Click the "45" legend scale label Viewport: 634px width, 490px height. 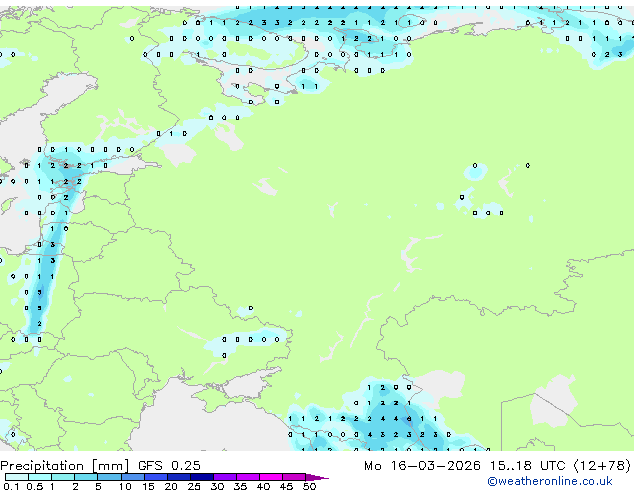click(286, 486)
